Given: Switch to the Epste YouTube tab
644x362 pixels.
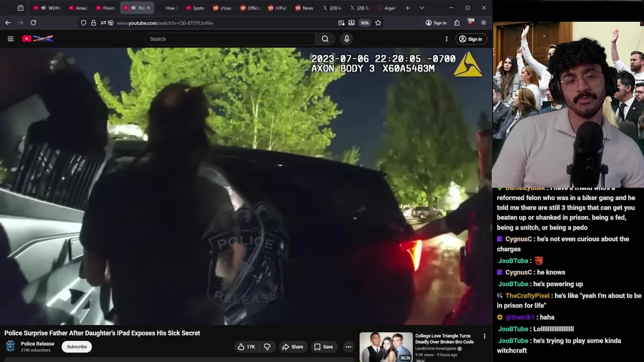Looking at the screenshot, I should pyautogui.click(x=196, y=8).
